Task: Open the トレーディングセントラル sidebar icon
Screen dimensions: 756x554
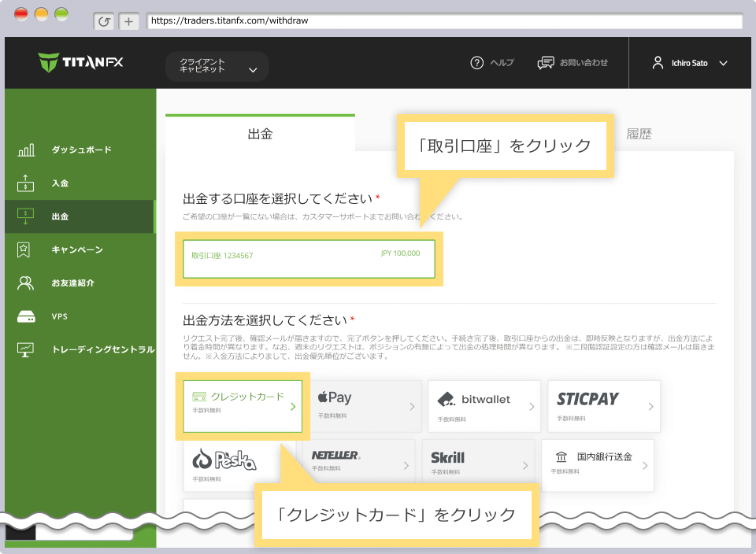Action: pos(25,350)
